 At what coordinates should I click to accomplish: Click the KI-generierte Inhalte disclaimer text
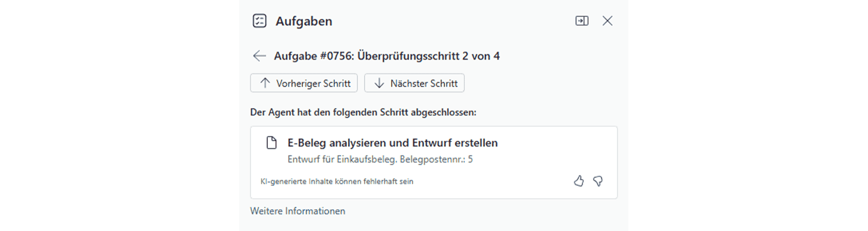[x=337, y=181]
